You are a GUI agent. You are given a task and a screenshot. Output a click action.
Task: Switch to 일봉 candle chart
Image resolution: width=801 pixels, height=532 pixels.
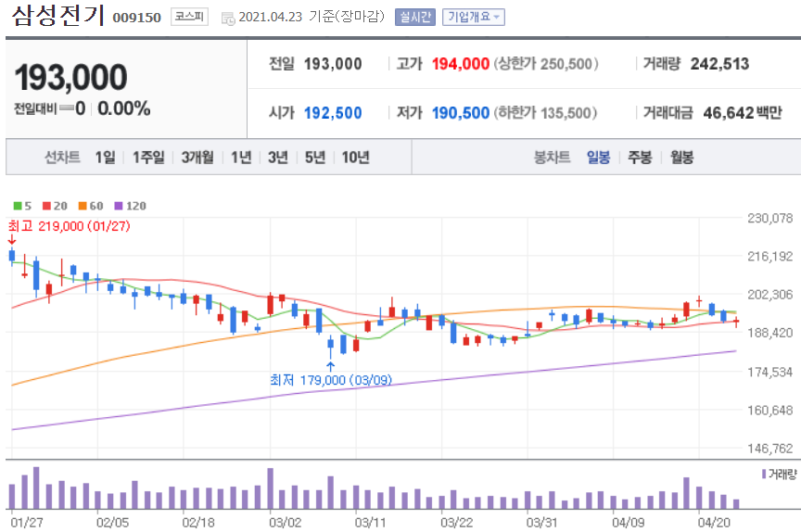(599, 158)
